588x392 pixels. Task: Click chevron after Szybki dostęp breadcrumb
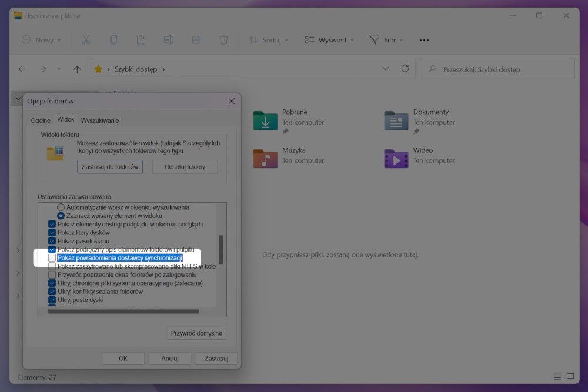pyautogui.click(x=163, y=69)
